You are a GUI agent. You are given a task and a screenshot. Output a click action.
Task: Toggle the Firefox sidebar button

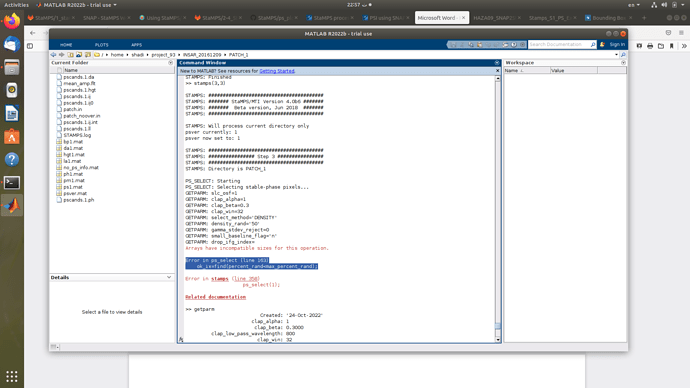coord(30,46)
